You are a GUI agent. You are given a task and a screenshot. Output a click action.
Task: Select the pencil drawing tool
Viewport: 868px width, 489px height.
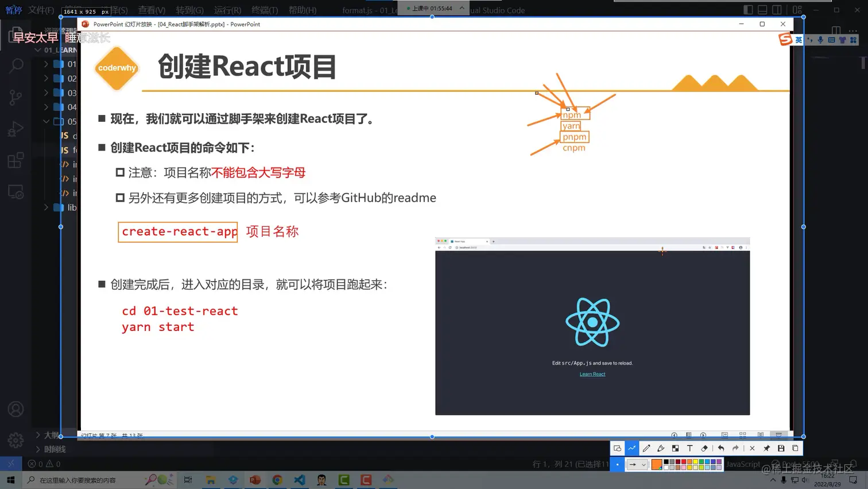click(x=646, y=448)
